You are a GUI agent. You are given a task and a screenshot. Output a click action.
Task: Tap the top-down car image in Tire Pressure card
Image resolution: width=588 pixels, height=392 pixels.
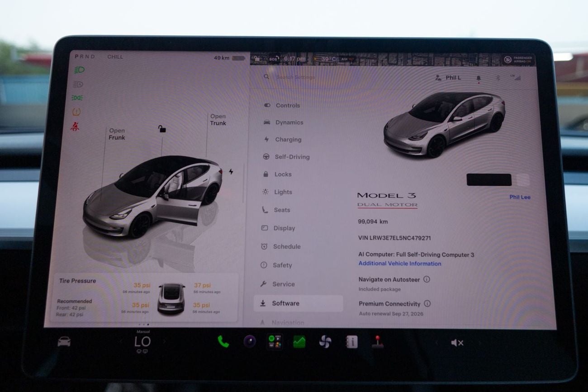coord(171,298)
